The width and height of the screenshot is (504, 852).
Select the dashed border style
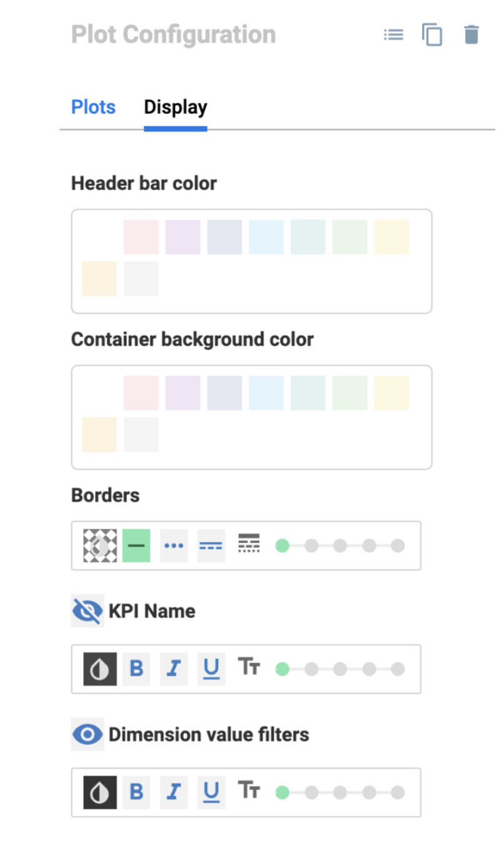211,545
